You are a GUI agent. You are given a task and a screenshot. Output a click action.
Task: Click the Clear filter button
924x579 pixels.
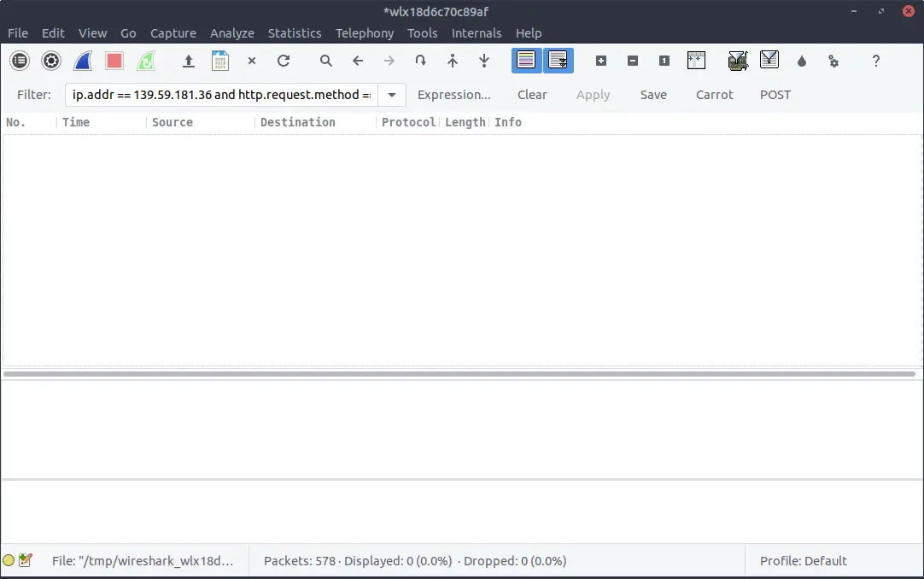click(x=532, y=95)
